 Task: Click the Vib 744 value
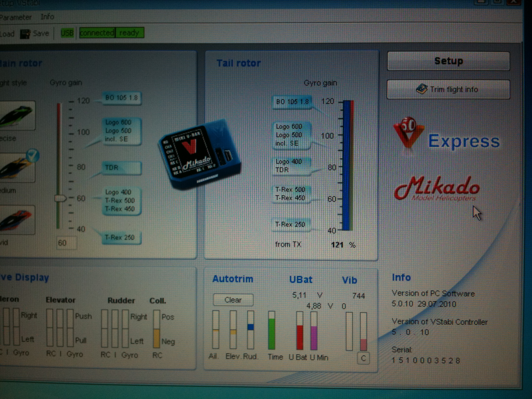[x=358, y=296]
